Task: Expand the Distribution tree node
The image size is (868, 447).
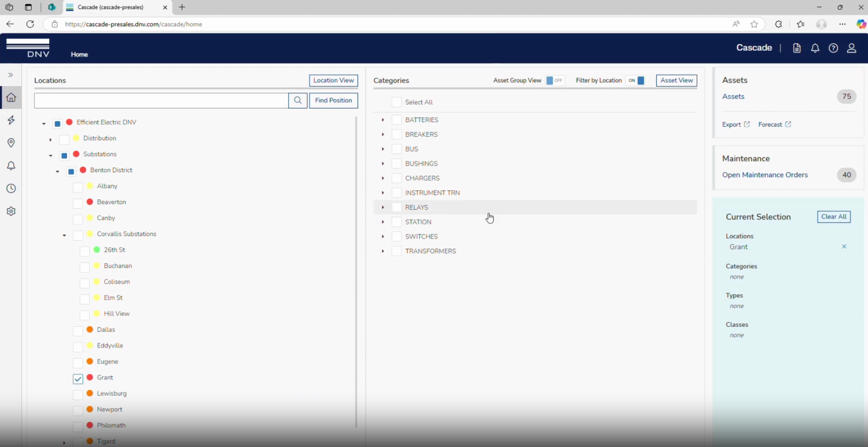Action: 50,139
